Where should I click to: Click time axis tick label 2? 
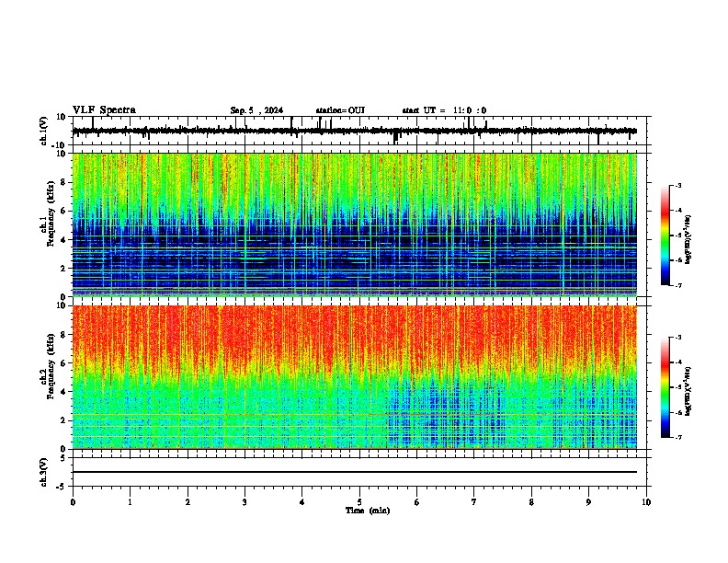(x=188, y=502)
